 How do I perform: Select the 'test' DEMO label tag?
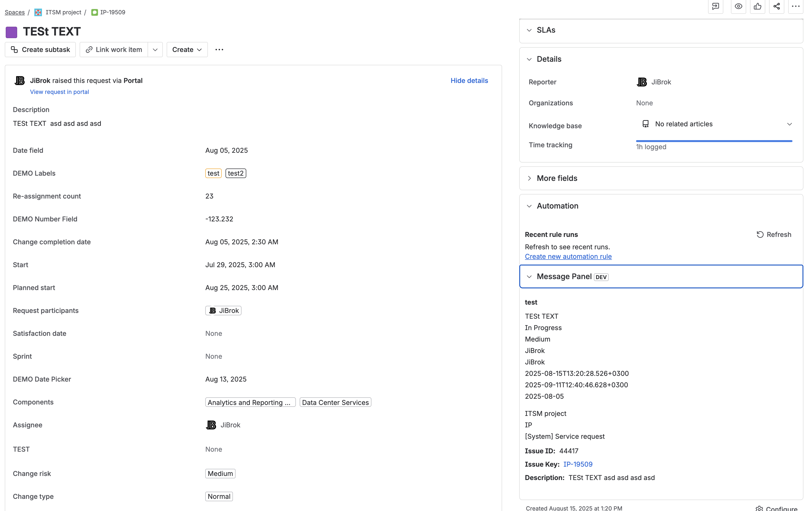tap(213, 173)
